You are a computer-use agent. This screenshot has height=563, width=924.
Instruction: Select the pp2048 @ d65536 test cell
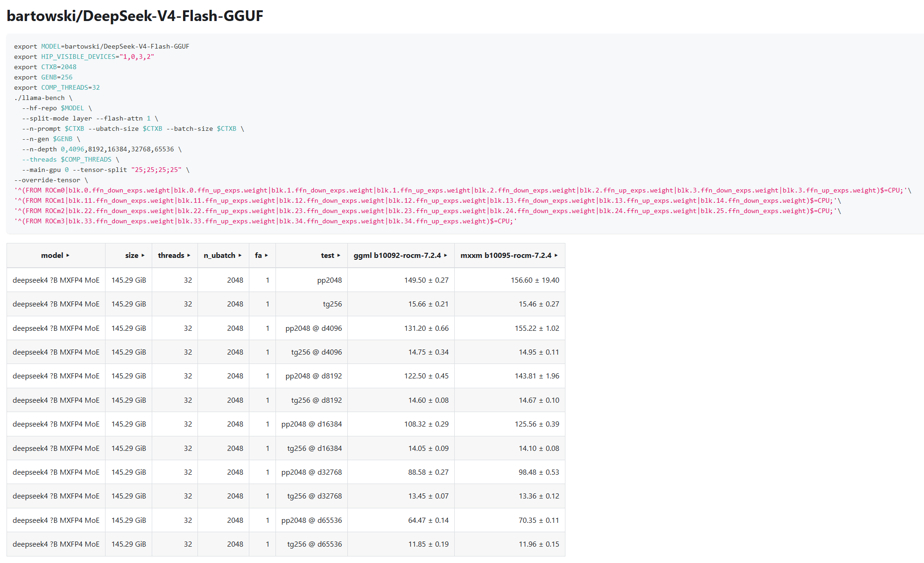pos(311,520)
